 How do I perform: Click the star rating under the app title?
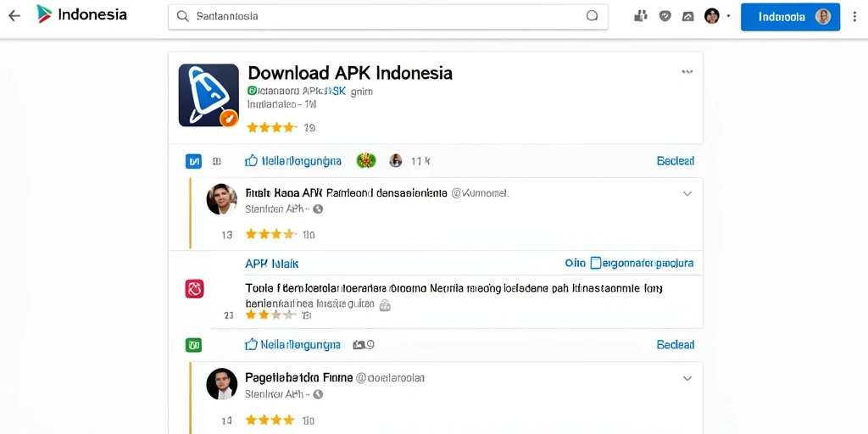click(272, 128)
